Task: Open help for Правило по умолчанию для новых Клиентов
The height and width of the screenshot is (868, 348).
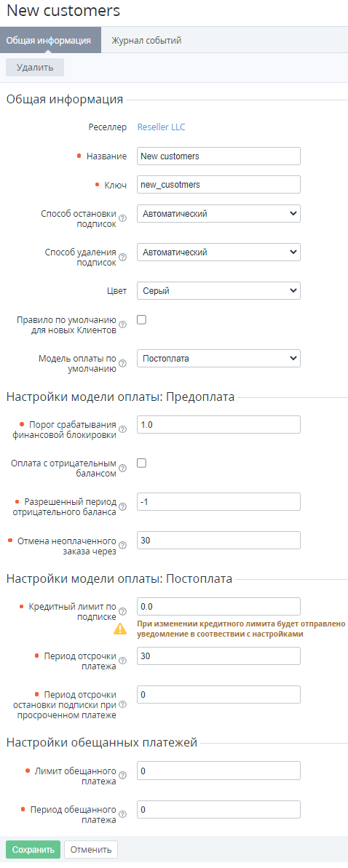Action: click(124, 325)
